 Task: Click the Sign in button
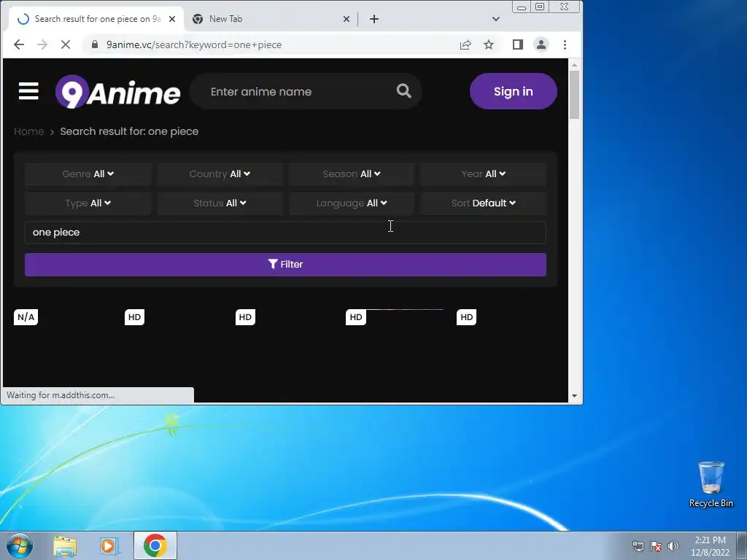click(513, 91)
